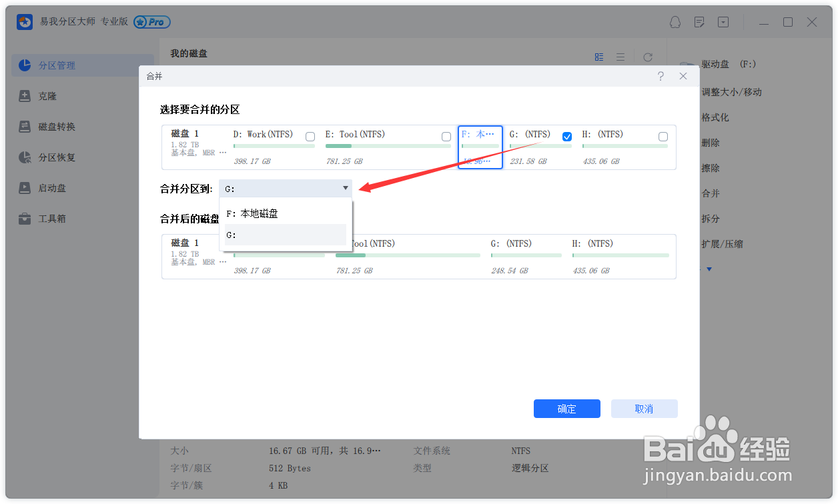Click the G: (NTFS) block in merged preview
This screenshot has height=504, width=838.
tap(526, 256)
